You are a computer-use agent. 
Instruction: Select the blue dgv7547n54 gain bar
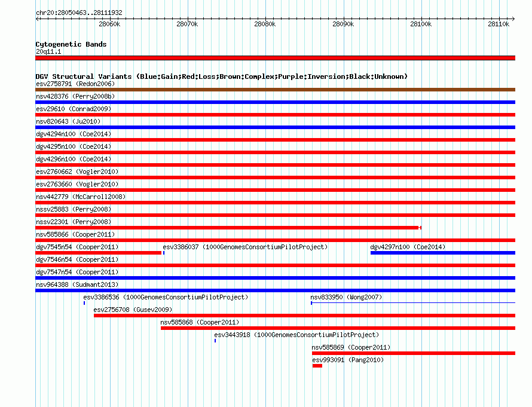click(275, 278)
